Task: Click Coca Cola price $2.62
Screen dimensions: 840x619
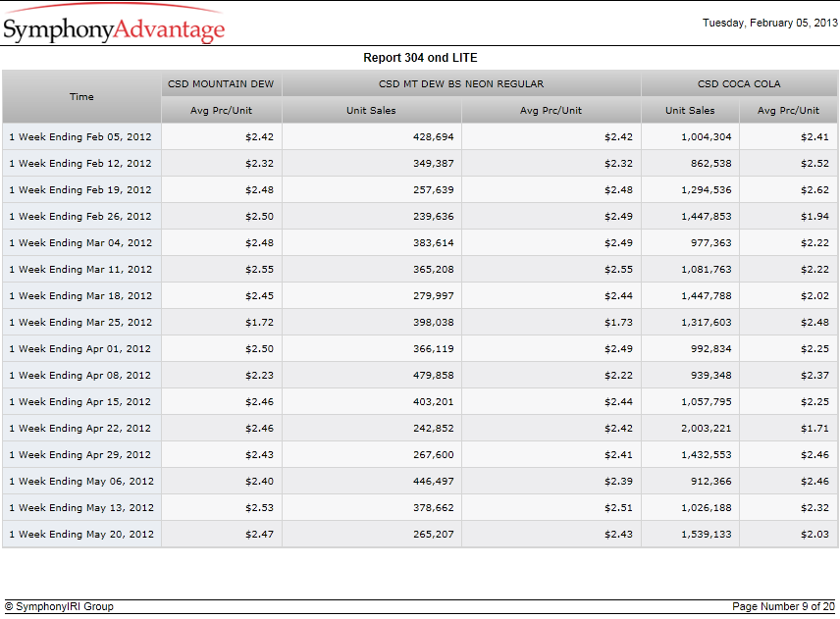Action: coord(814,190)
